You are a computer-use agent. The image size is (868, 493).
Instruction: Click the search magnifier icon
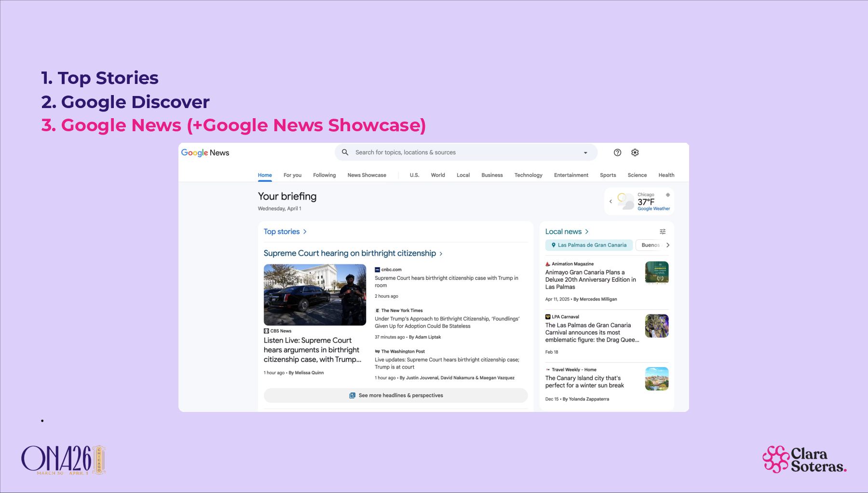coord(345,152)
